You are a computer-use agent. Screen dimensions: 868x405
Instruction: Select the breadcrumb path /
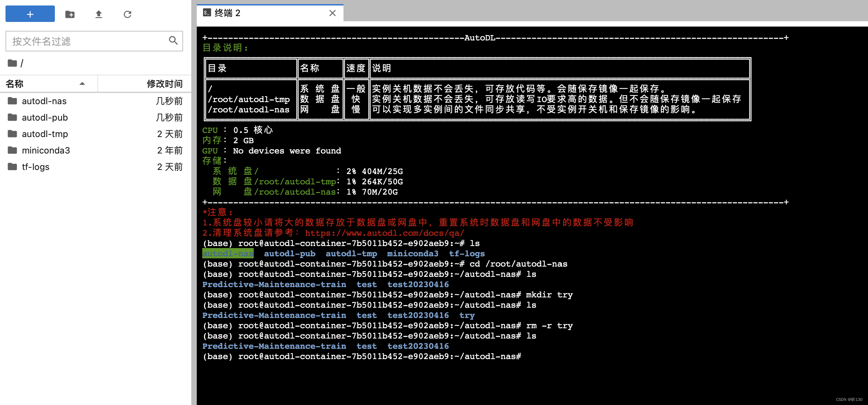(22, 63)
